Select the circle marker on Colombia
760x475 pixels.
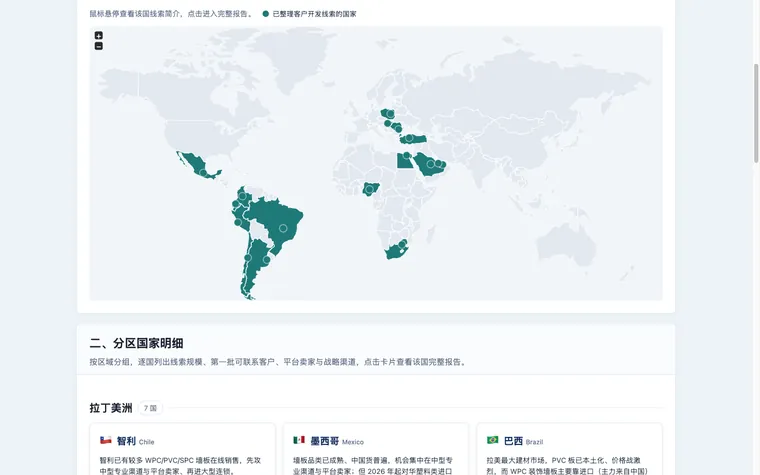pyautogui.click(x=242, y=196)
